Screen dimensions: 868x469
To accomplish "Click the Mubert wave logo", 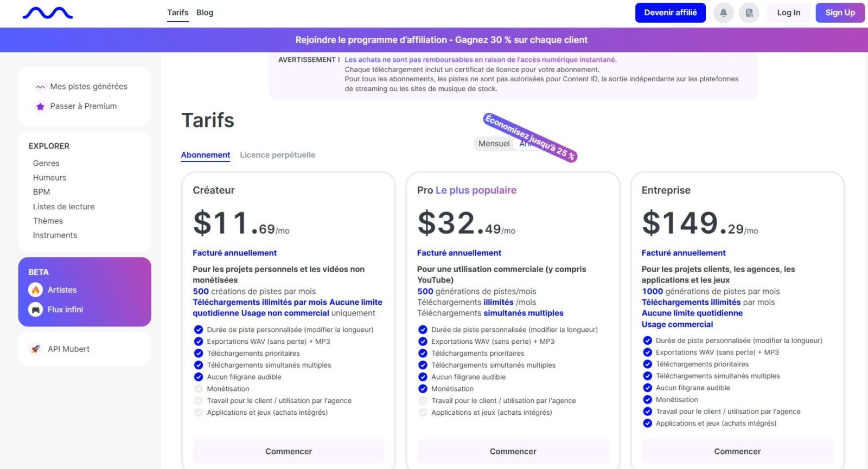I will (48, 13).
